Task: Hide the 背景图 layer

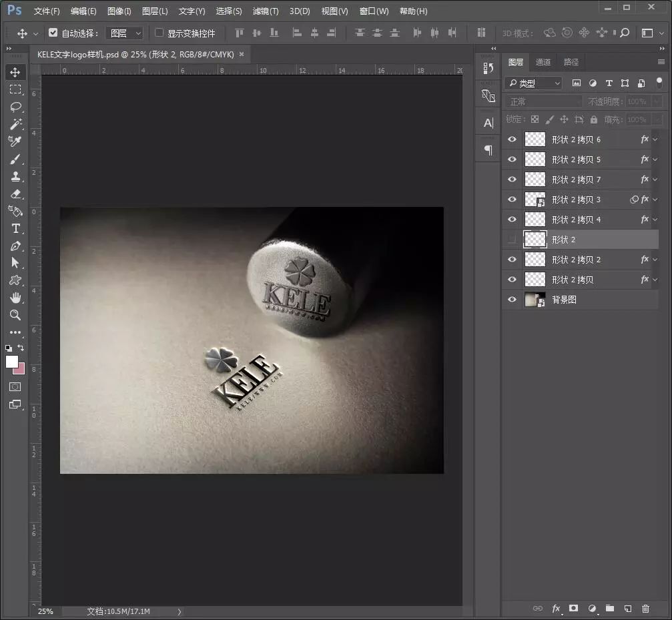Action: (512, 300)
